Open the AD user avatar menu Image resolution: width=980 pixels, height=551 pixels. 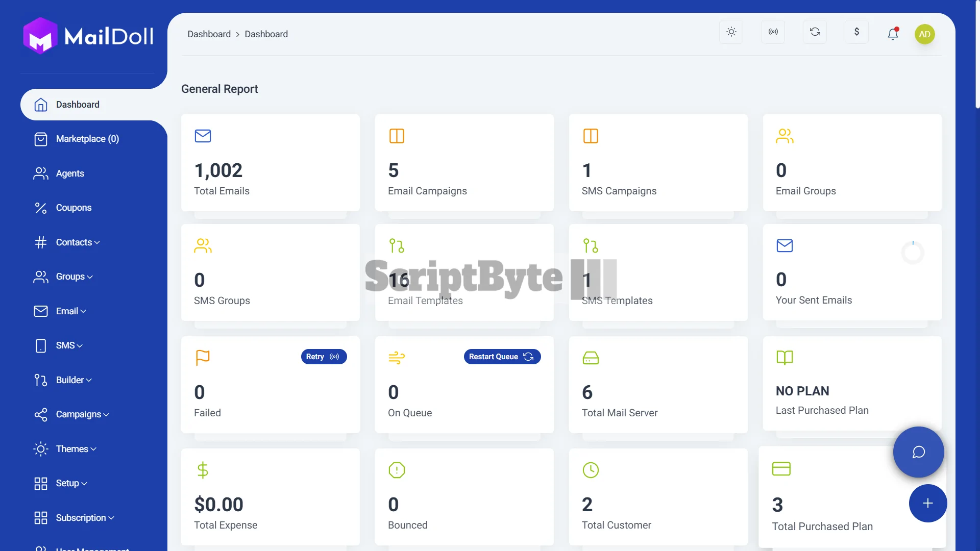tap(924, 34)
